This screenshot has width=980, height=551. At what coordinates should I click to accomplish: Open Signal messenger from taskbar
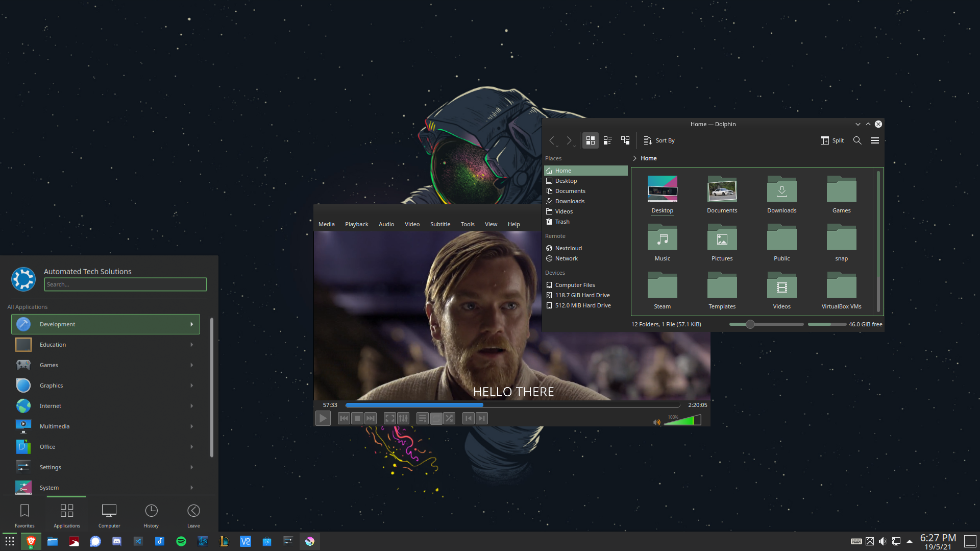coord(95,541)
